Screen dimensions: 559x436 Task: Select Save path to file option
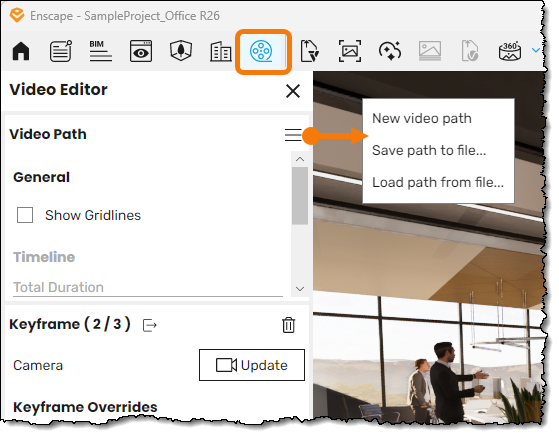point(429,150)
